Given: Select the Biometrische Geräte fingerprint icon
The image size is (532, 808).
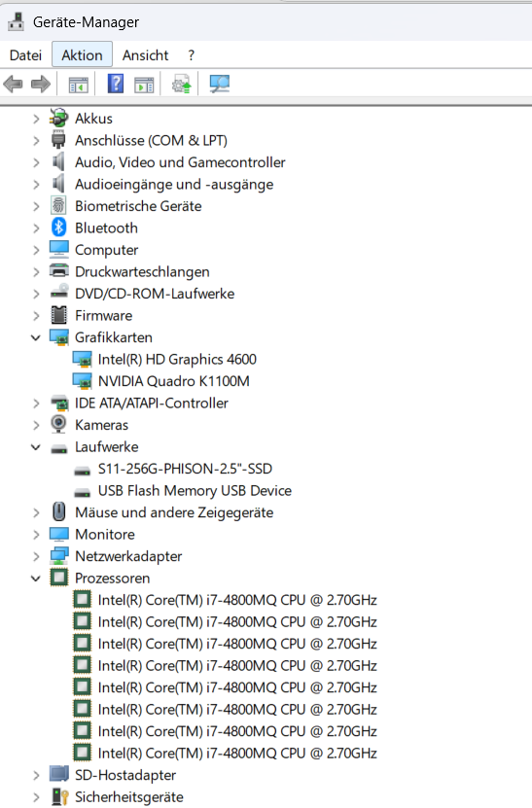Looking at the screenshot, I should (58, 205).
